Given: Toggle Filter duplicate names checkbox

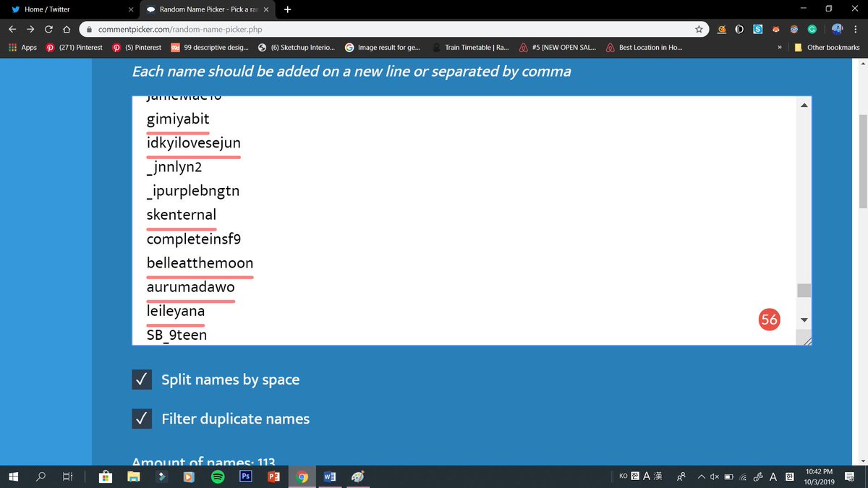Looking at the screenshot, I should (142, 419).
